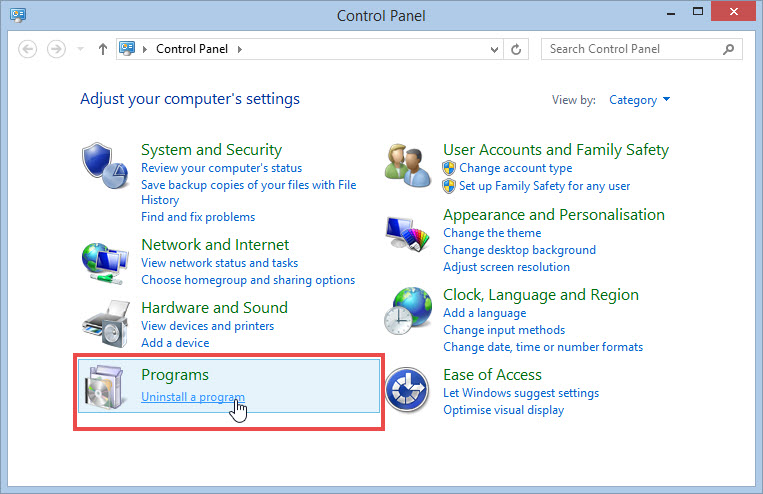The image size is (763, 494).
Task: Open the Find and fix problems link
Action: (x=198, y=217)
